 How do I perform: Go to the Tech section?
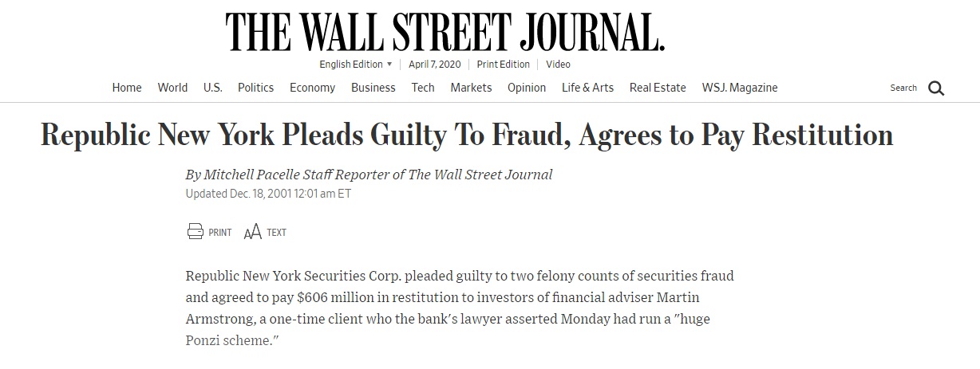423,88
